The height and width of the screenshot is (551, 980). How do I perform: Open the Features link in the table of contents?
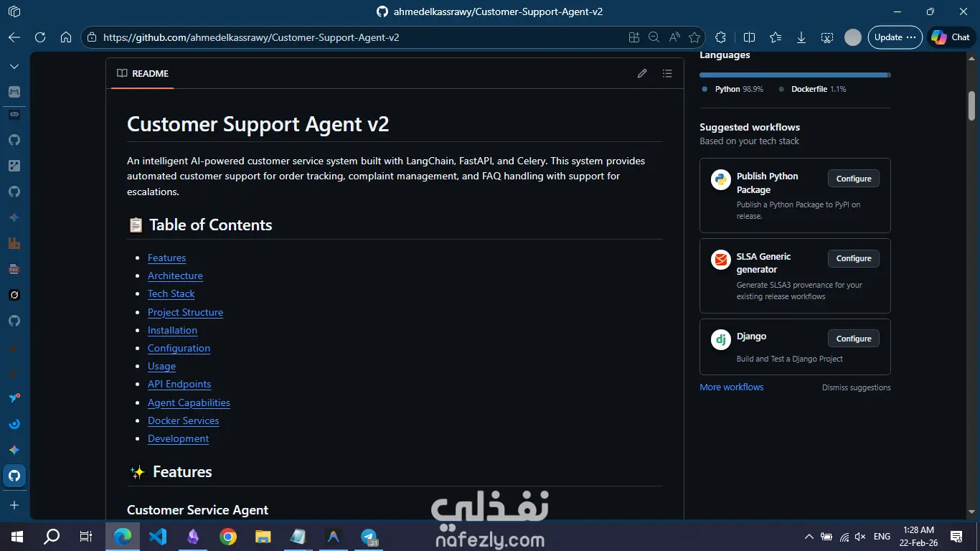click(166, 258)
